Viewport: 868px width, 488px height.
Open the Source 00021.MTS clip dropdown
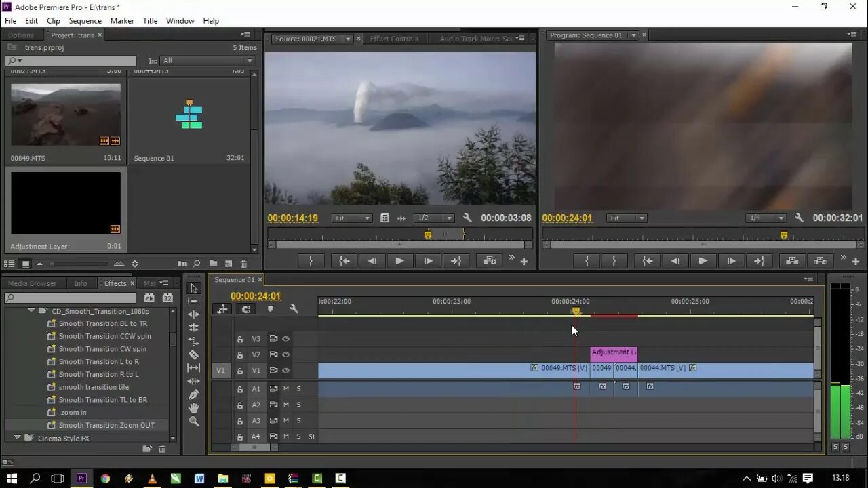tap(348, 39)
